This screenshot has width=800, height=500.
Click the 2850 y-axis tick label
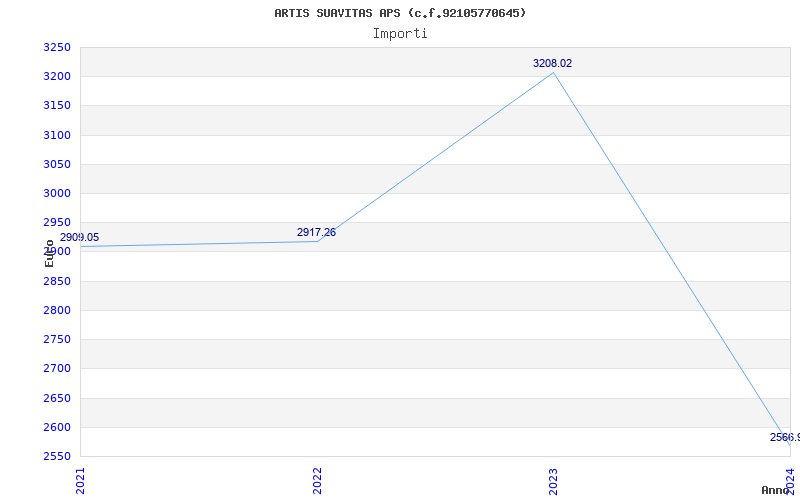click(56, 281)
